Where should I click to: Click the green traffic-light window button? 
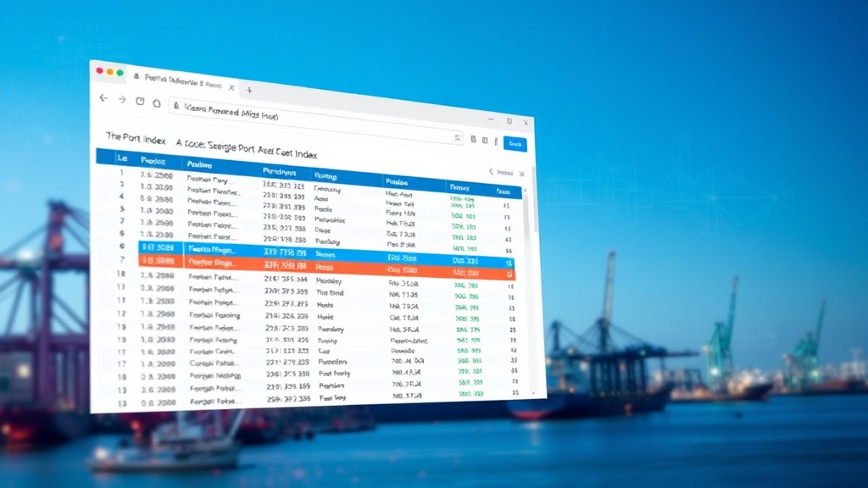[x=120, y=73]
